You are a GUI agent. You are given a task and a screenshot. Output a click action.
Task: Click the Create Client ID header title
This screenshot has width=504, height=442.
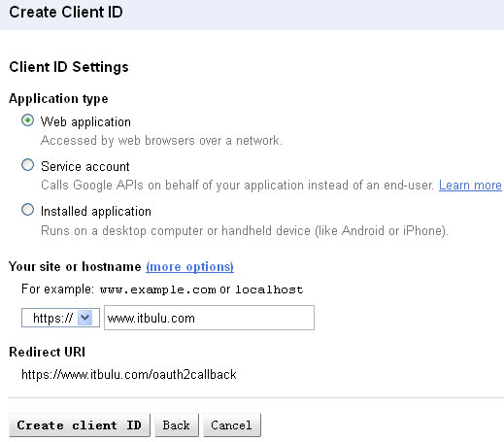(66, 13)
